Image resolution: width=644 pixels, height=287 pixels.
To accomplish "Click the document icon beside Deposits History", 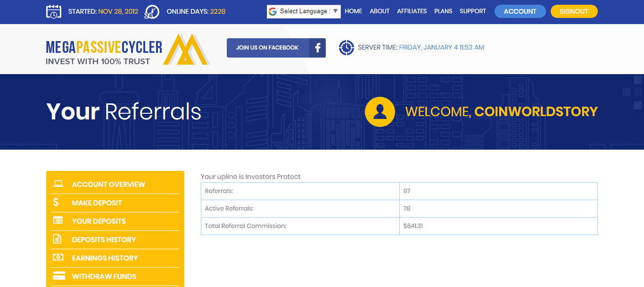I will coord(57,239).
